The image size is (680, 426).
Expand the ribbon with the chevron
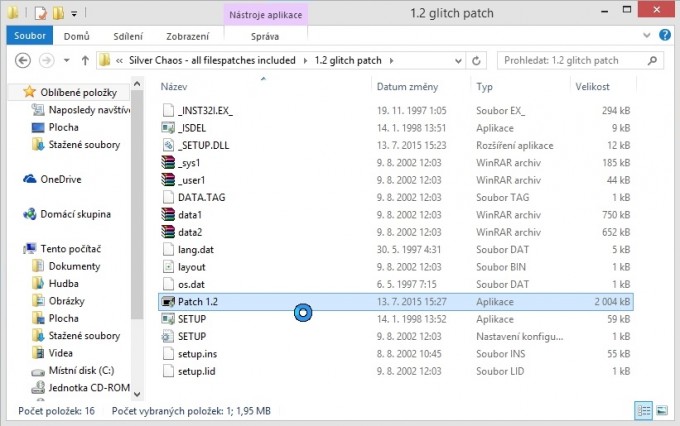pyautogui.click(x=647, y=35)
